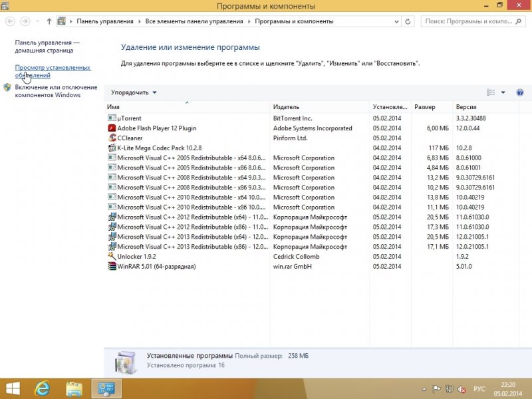Click the Control Panel address bar icon
This screenshot has height=399, width=532.
point(61,21)
